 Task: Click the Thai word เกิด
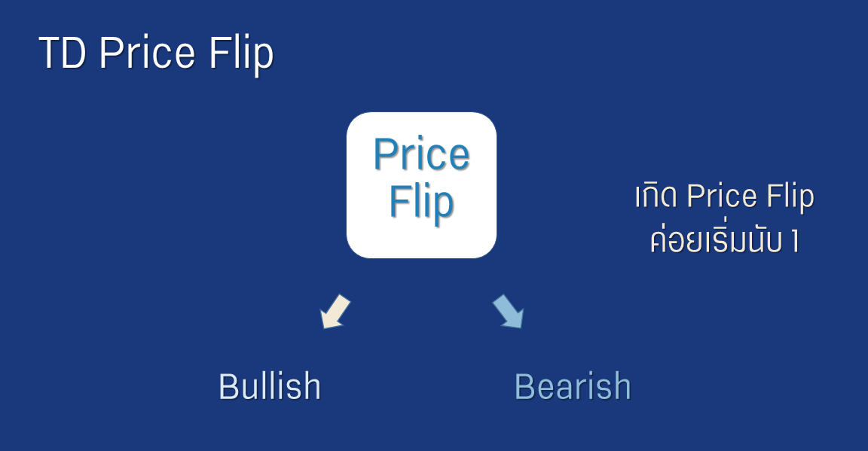click(656, 196)
